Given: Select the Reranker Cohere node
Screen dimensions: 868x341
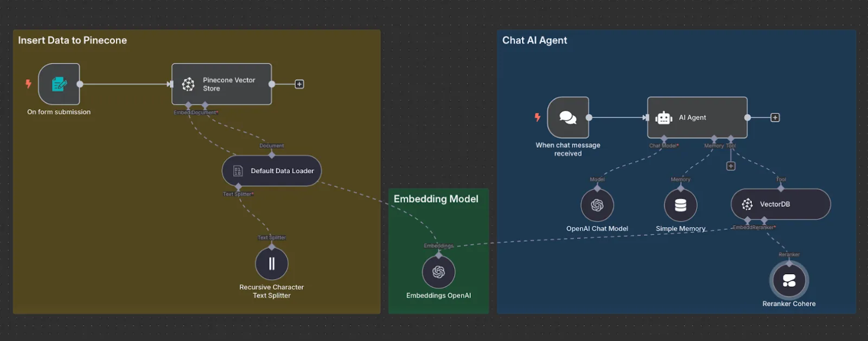Looking at the screenshot, I should pyautogui.click(x=789, y=280).
